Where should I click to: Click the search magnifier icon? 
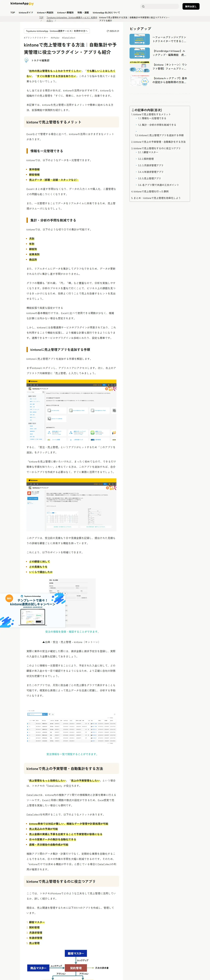143,7
